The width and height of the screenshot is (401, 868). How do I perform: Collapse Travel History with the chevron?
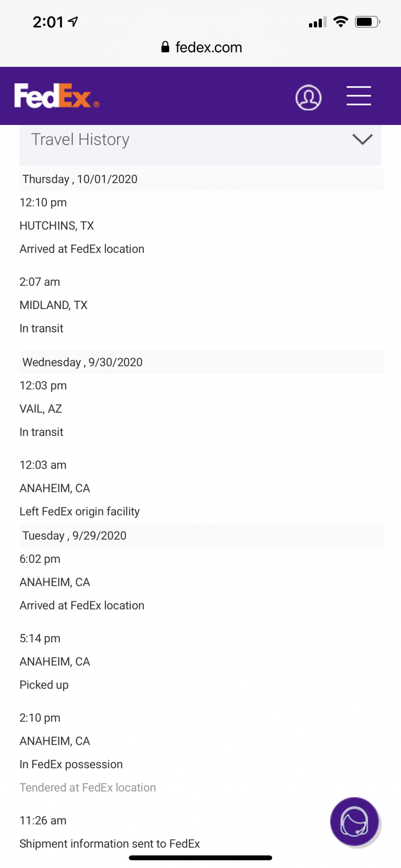coord(362,139)
